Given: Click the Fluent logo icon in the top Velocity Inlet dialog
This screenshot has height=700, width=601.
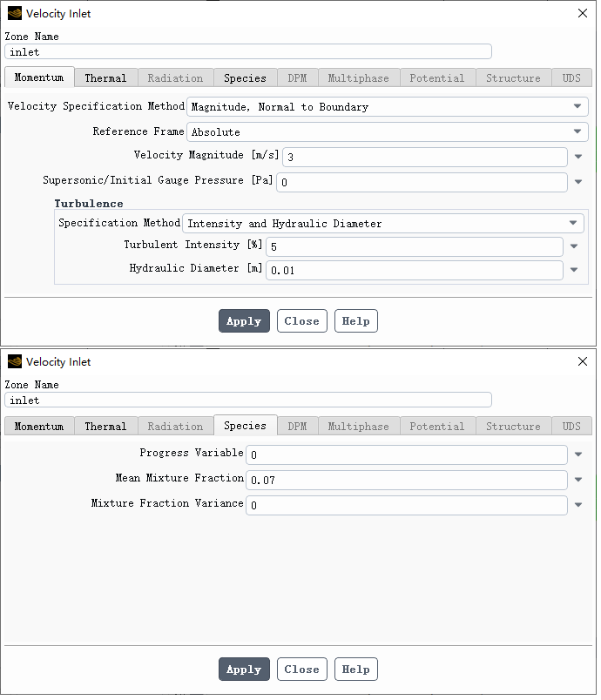Looking at the screenshot, I should click(x=15, y=13).
